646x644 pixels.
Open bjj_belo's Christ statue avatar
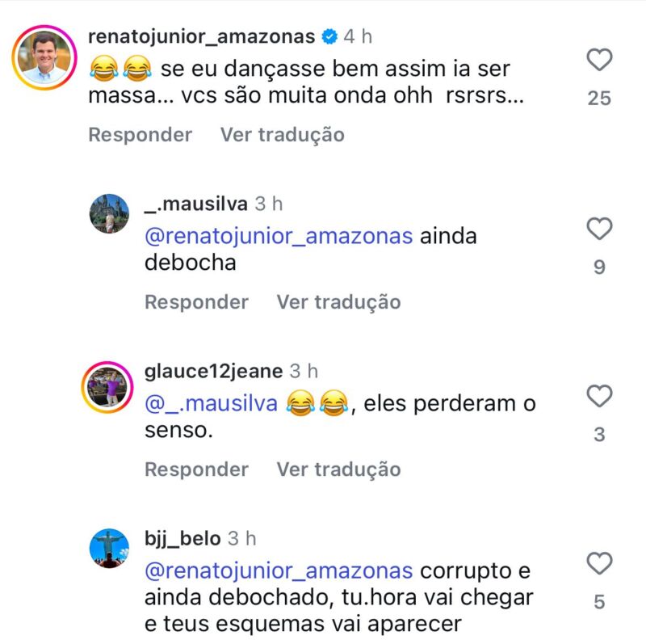pyautogui.click(x=109, y=549)
